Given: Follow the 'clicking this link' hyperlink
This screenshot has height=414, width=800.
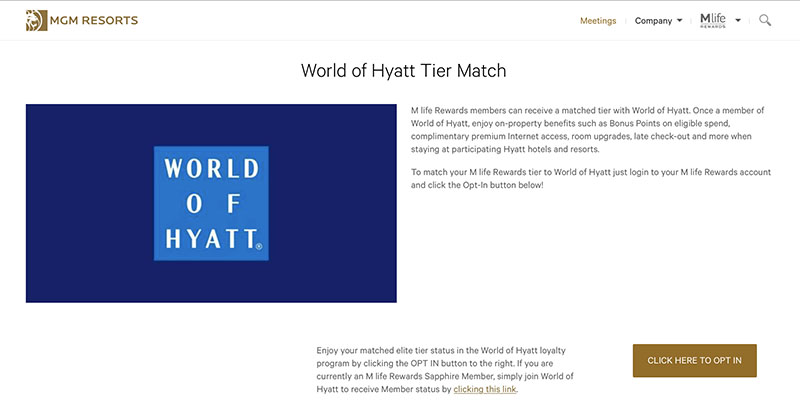Looking at the screenshot, I should pos(485,389).
